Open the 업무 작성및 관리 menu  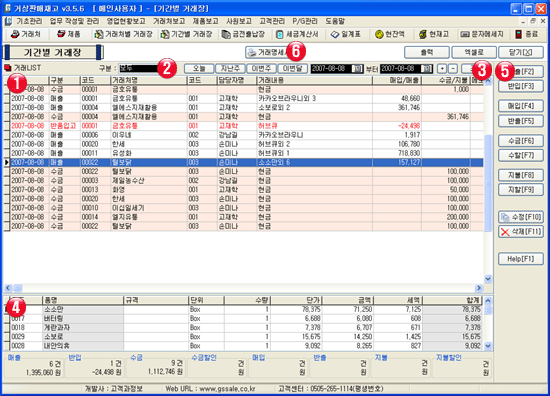74,21
